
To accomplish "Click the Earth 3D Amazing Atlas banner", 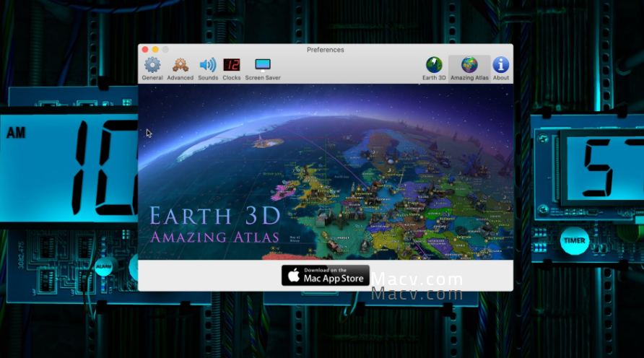I will (x=326, y=172).
